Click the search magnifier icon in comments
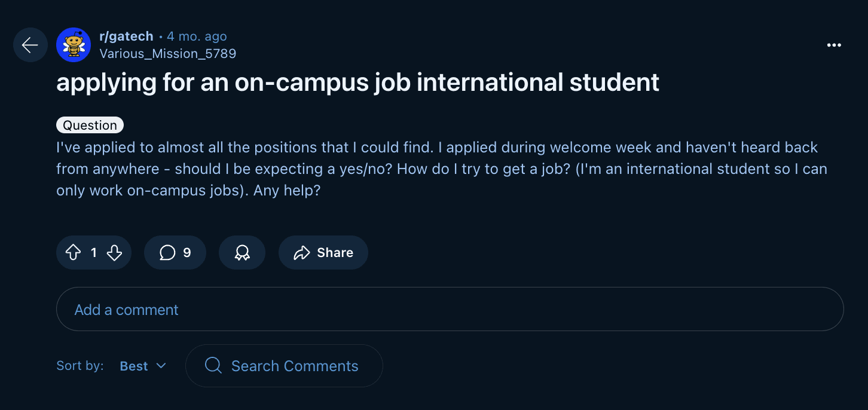868x410 pixels. (x=213, y=365)
